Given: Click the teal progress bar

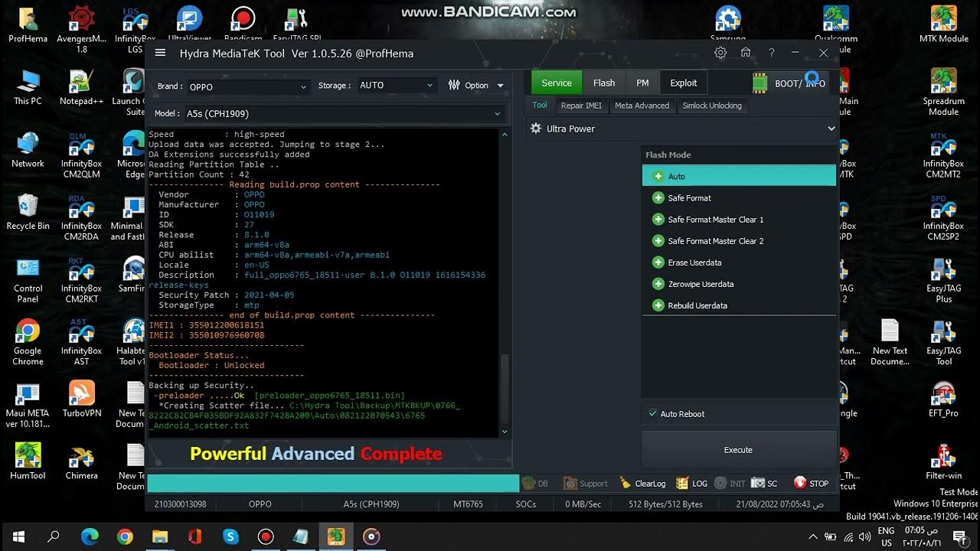Looking at the screenshot, I should tap(333, 483).
